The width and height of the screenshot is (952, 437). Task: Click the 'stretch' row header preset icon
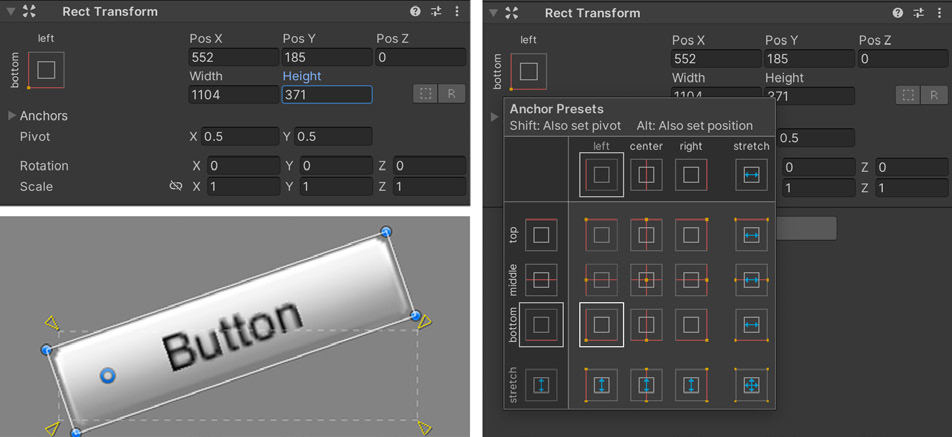541,385
